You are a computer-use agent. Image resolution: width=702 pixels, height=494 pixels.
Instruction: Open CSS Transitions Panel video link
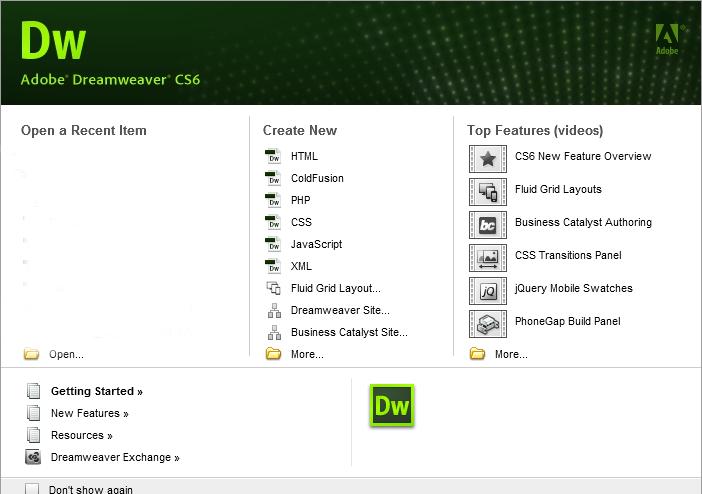coord(568,255)
